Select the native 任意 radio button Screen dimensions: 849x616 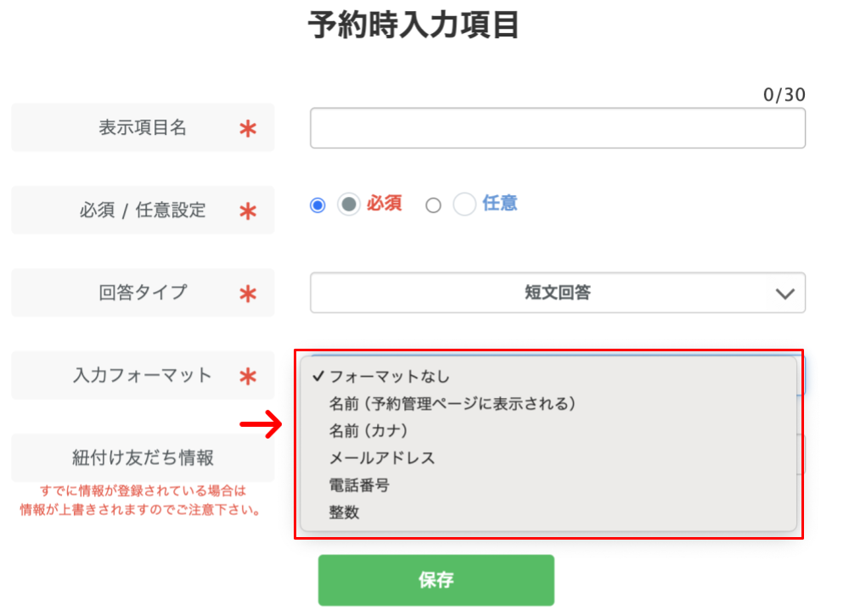pos(433,205)
